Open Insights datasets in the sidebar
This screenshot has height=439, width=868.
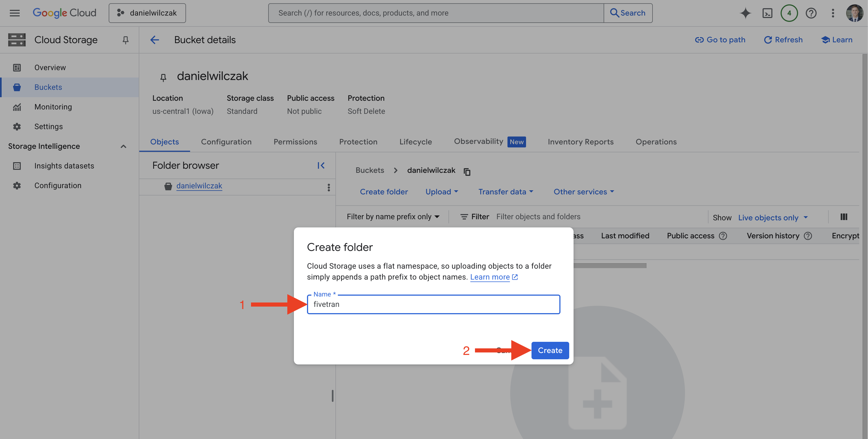[x=69, y=166]
